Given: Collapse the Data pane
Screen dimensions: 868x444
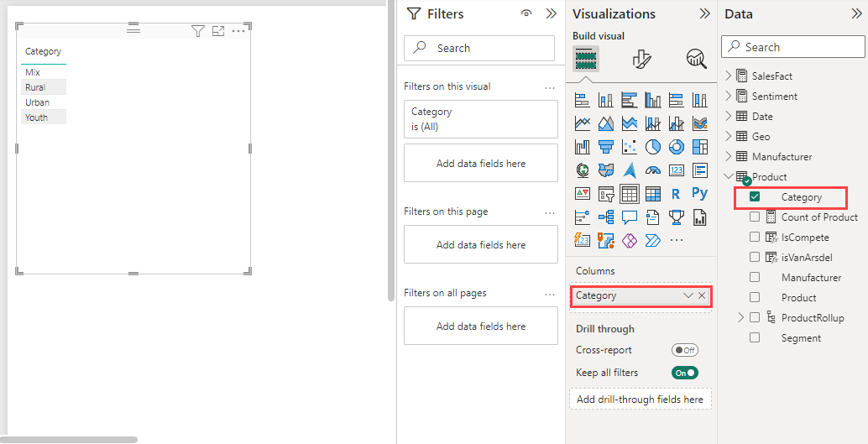Looking at the screenshot, I should (856, 13).
